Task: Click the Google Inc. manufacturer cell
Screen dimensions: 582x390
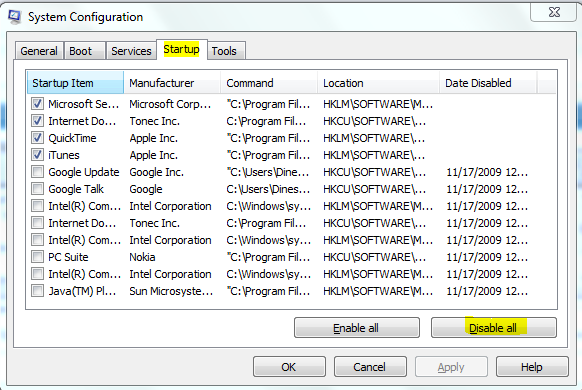Action: pyautogui.click(x=156, y=172)
